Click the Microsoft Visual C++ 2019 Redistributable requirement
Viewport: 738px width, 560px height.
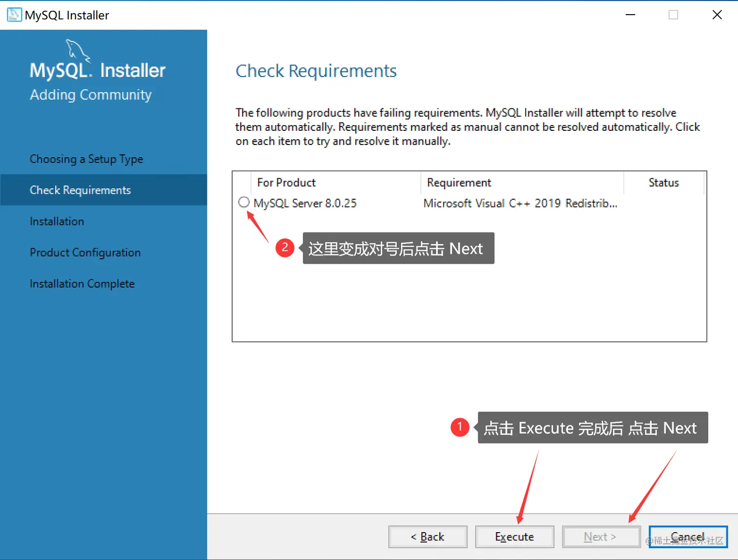520,203
